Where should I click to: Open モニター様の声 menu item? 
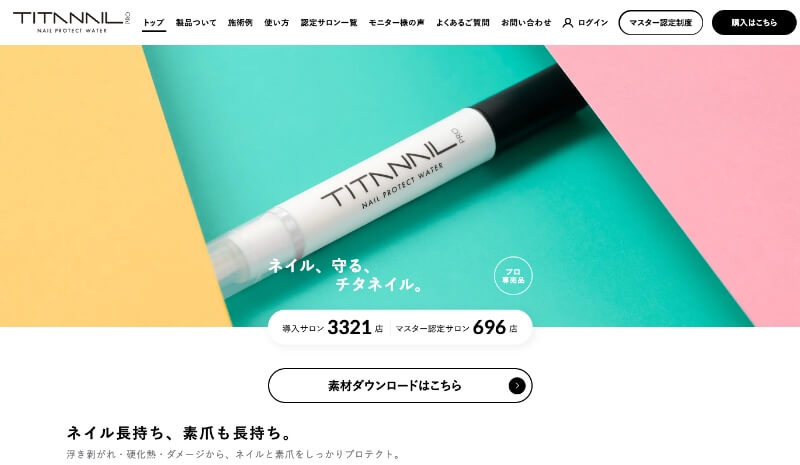click(396, 22)
